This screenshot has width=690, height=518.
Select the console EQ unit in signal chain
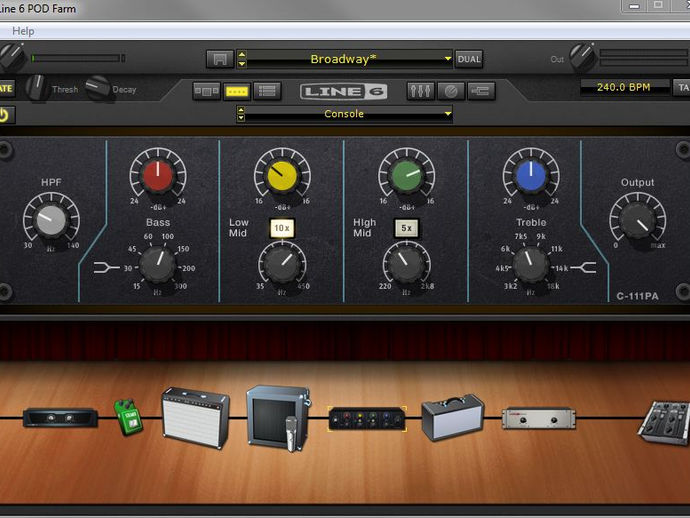pos(367,419)
